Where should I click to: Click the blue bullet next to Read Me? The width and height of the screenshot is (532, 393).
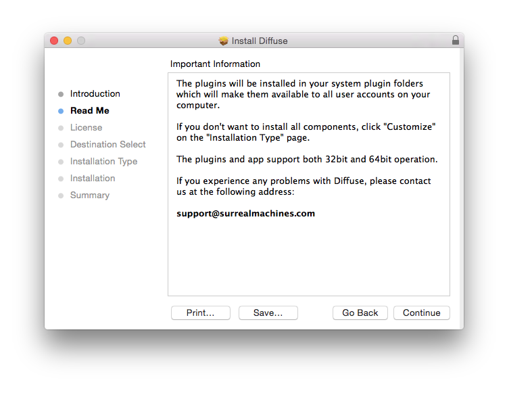click(x=61, y=111)
